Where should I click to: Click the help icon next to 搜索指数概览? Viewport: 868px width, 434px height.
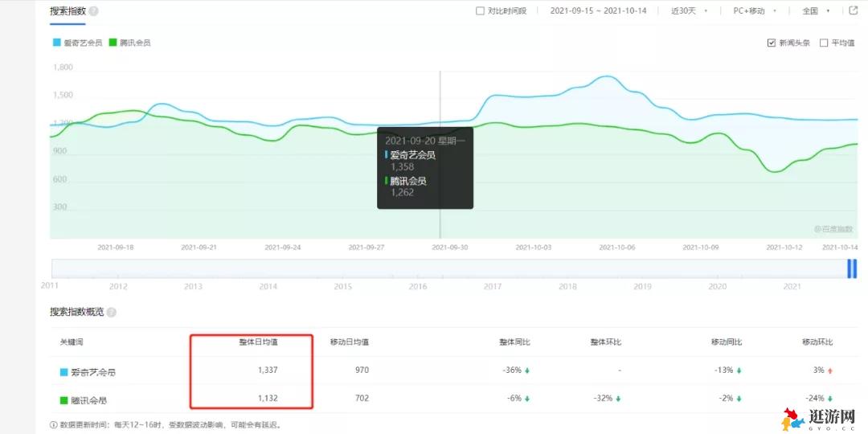[111, 312]
